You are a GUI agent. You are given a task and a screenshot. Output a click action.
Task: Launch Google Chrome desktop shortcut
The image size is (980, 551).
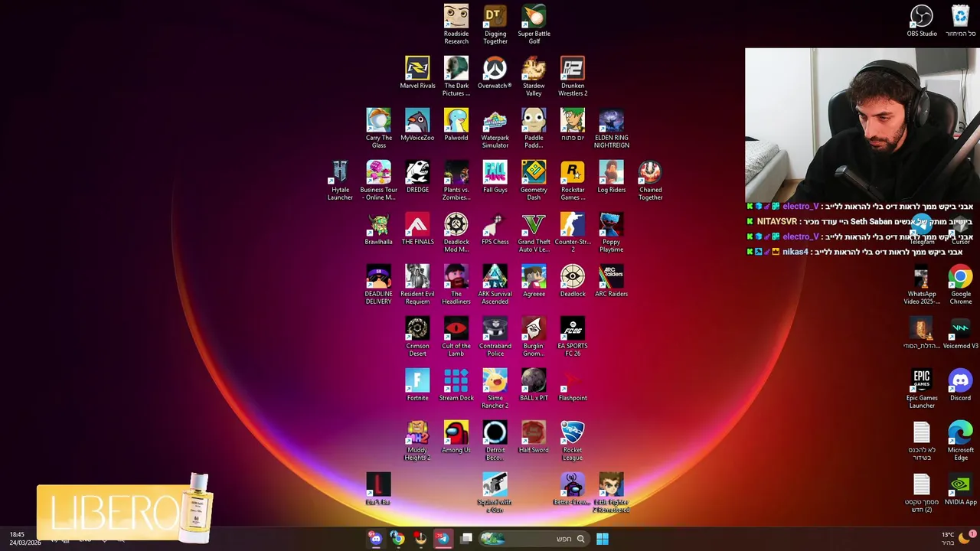click(x=961, y=285)
